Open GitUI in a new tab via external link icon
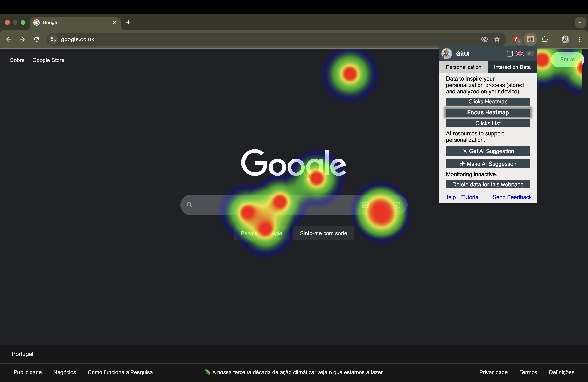The width and height of the screenshot is (588, 382). point(509,53)
